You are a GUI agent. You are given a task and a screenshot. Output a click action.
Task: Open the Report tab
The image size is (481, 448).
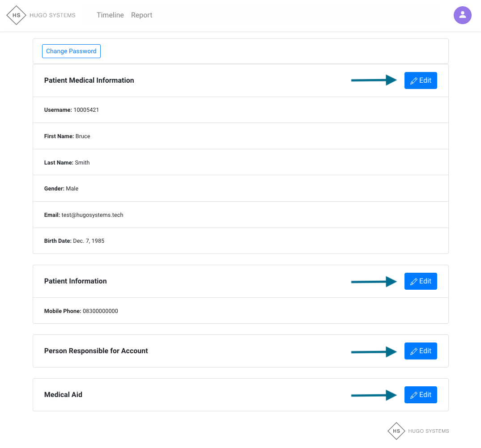142,15
